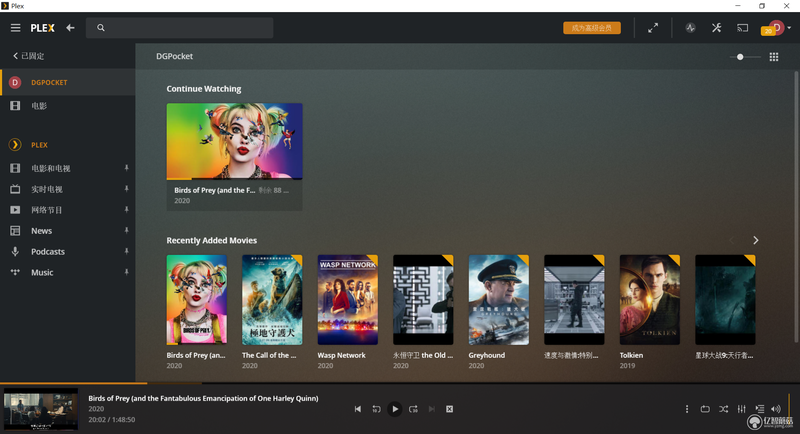The width and height of the screenshot is (800, 434).
Task: Toggle repeat mode icon
Action: [x=705, y=409]
